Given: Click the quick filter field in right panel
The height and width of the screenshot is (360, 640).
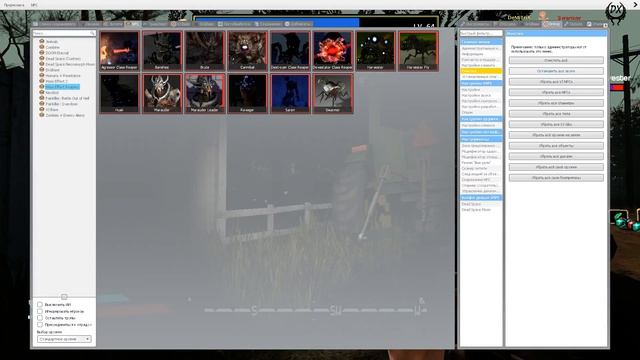Looking at the screenshot, I should pyautogui.click(x=481, y=33).
